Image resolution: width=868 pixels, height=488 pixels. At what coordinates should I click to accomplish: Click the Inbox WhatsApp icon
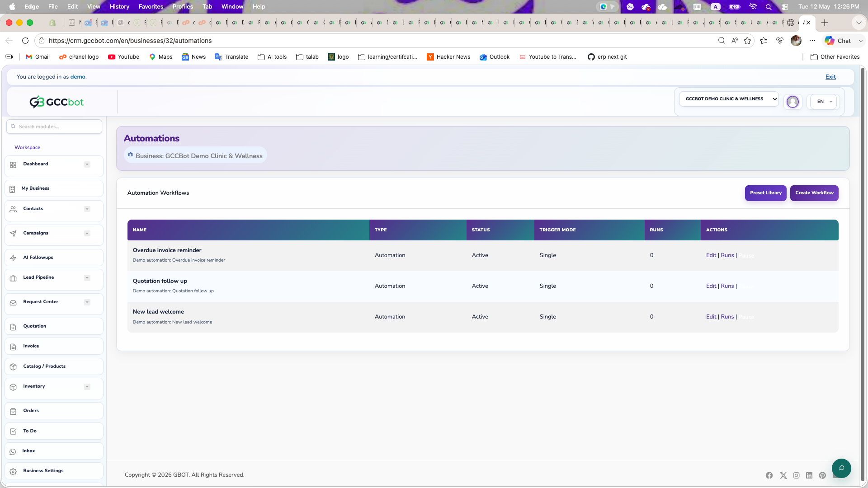click(13, 451)
